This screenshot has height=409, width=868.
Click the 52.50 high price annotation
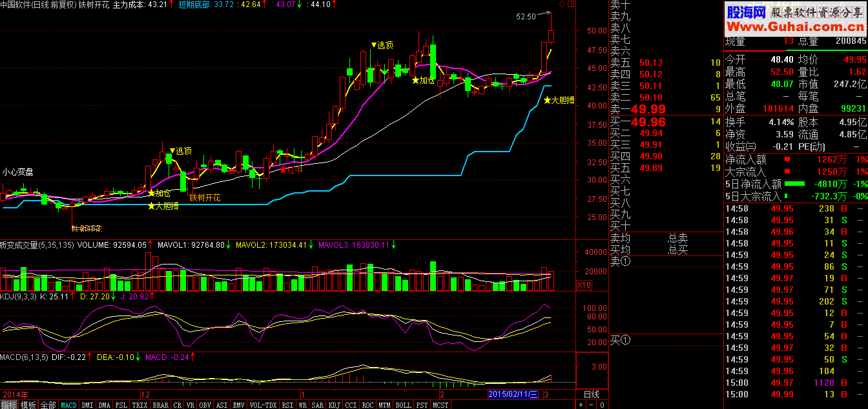[526, 17]
